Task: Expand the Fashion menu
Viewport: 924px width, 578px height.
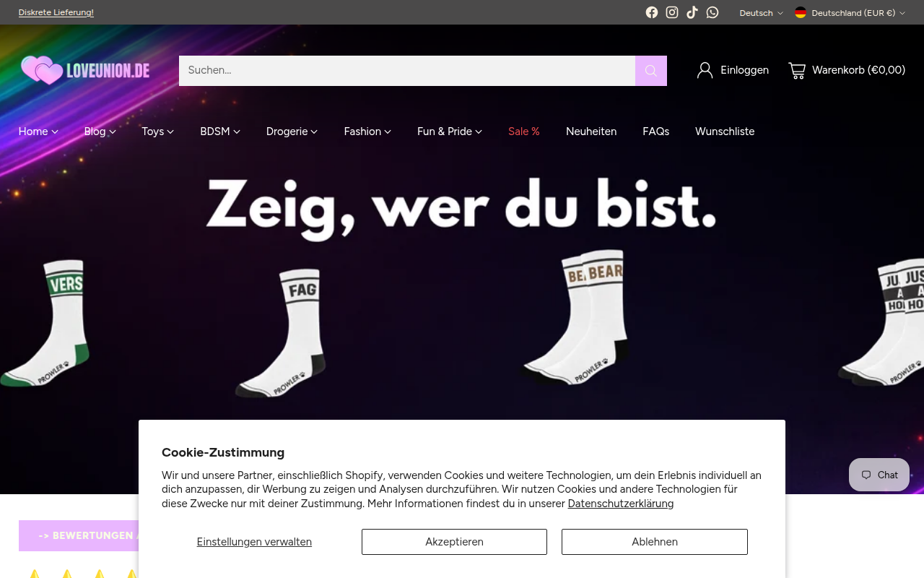Action: [x=367, y=131]
